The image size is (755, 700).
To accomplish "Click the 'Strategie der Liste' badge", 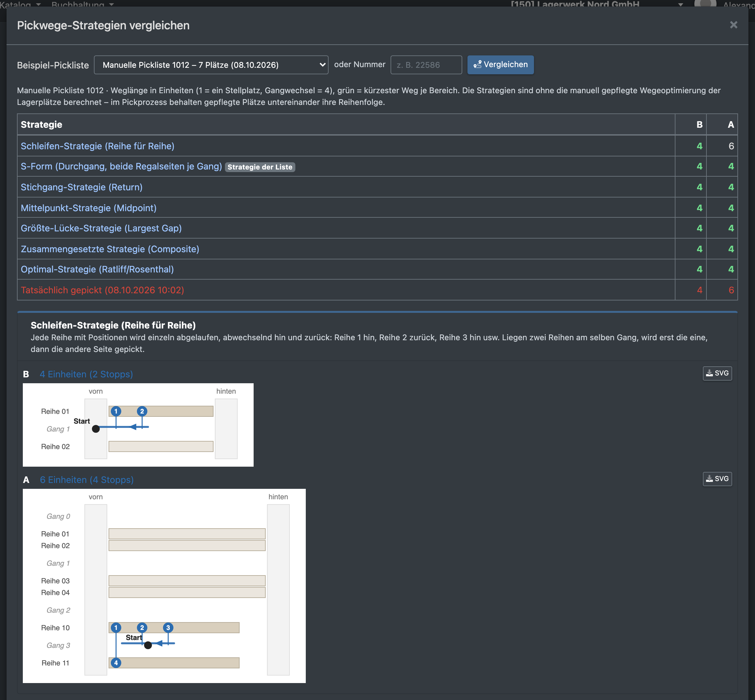I will [260, 167].
